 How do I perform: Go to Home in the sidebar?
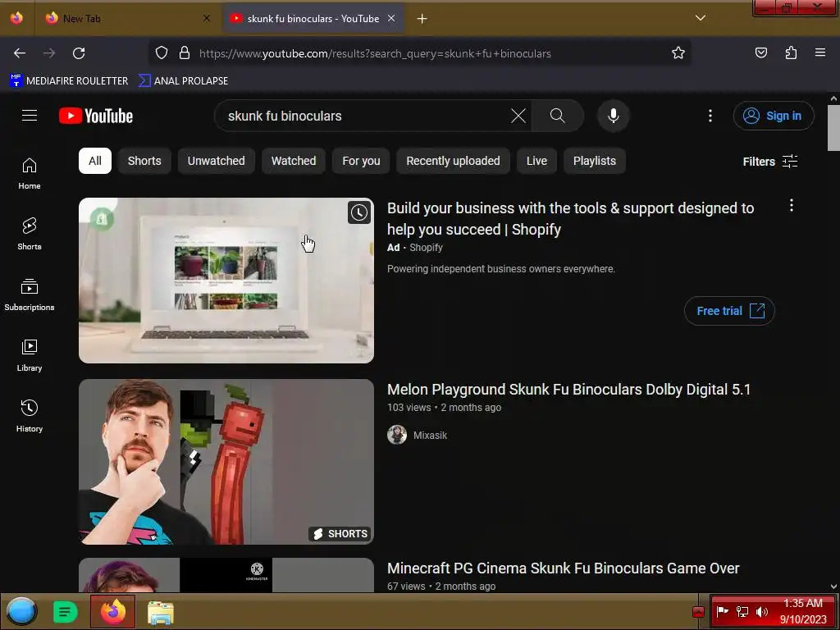(30, 174)
